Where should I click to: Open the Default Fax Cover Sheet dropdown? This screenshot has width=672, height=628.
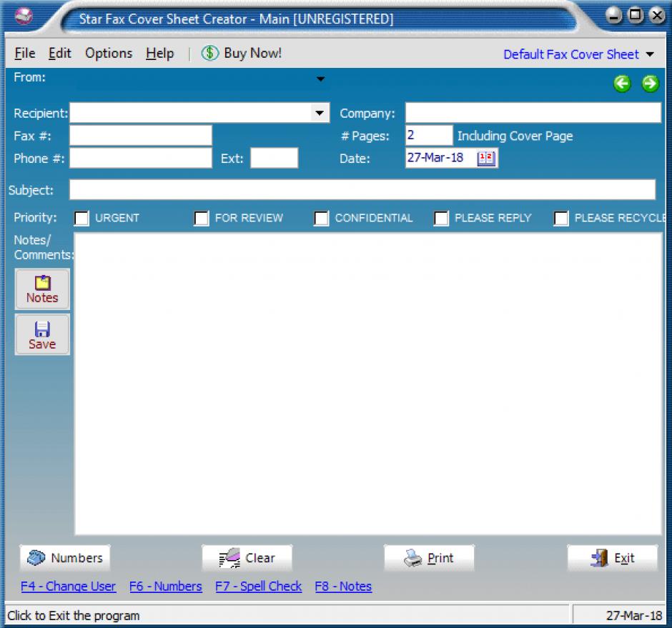point(650,54)
